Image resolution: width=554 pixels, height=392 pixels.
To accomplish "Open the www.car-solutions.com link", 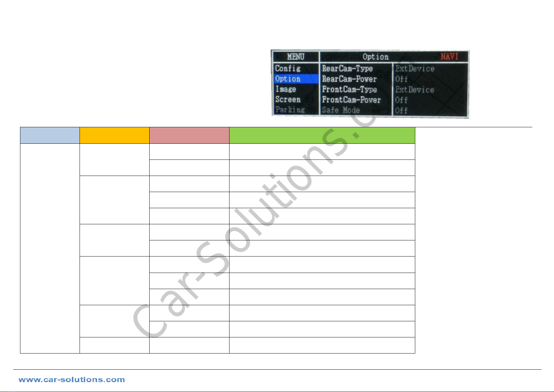I will (72, 380).
